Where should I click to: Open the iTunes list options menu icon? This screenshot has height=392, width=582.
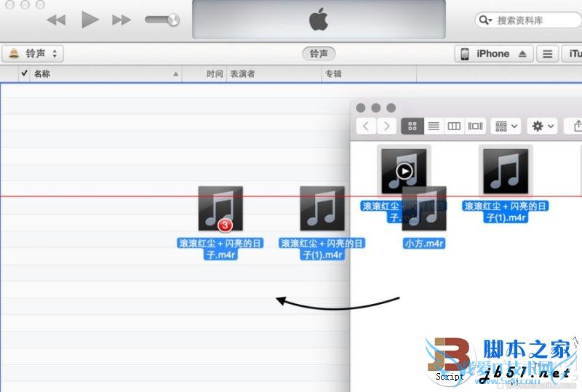pos(547,54)
